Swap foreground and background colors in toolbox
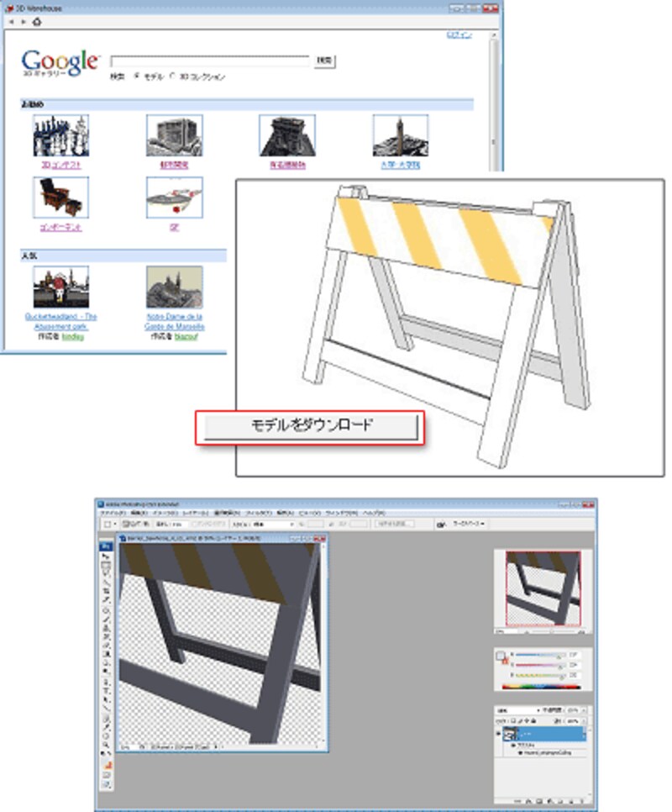The image size is (672, 812). (109, 753)
